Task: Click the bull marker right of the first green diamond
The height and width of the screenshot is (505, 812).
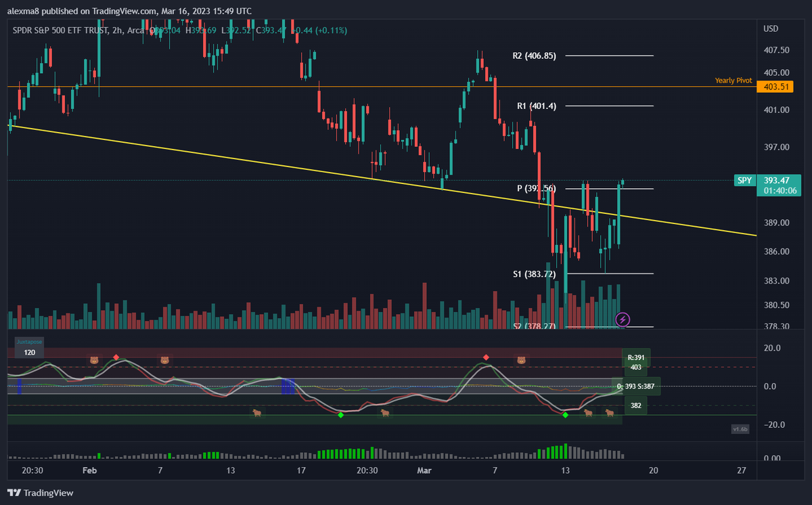Action: pos(385,412)
